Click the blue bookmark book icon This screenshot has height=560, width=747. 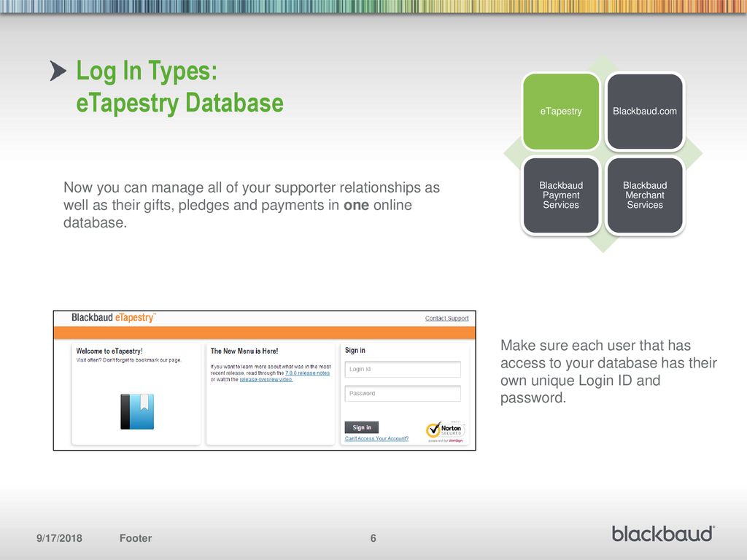[137, 411]
